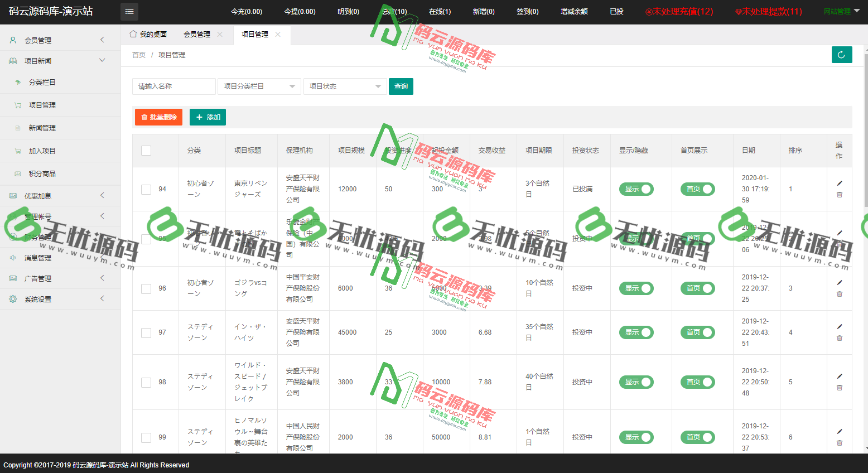Click the 查询 search button
The width and height of the screenshot is (868, 473).
click(x=401, y=86)
